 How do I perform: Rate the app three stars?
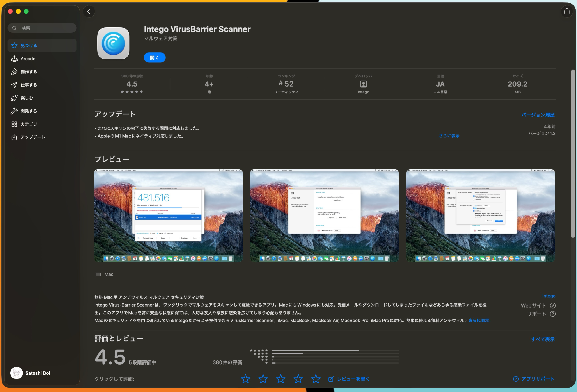pos(281,379)
